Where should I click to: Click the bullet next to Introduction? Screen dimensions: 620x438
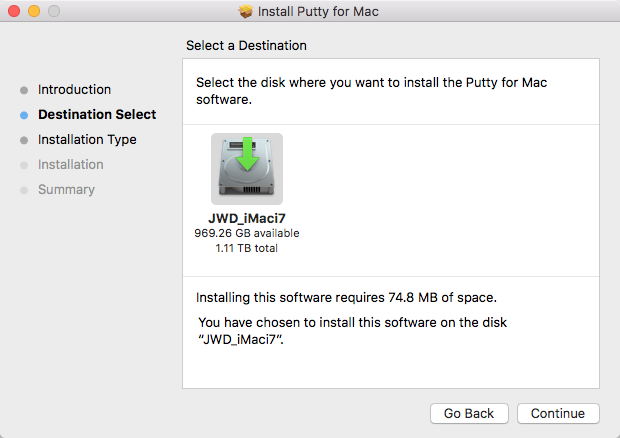click(x=24, y=90)
